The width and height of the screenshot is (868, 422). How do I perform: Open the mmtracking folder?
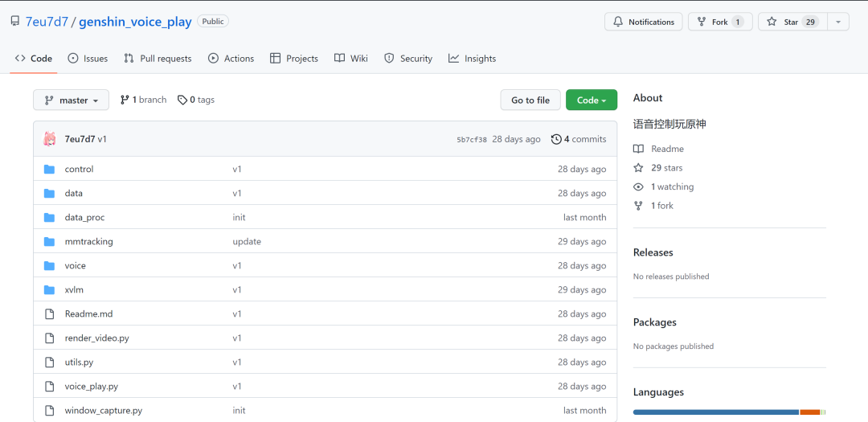pos(89,241)
